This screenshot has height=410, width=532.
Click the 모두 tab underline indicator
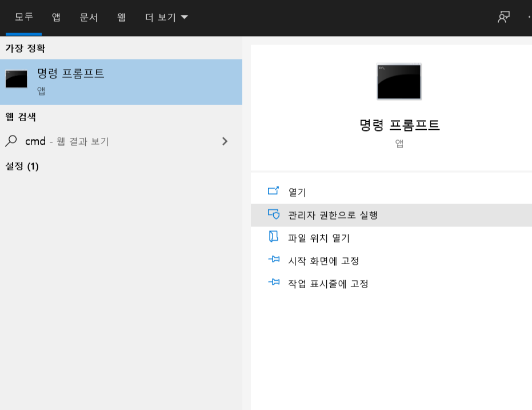(23, 34)
